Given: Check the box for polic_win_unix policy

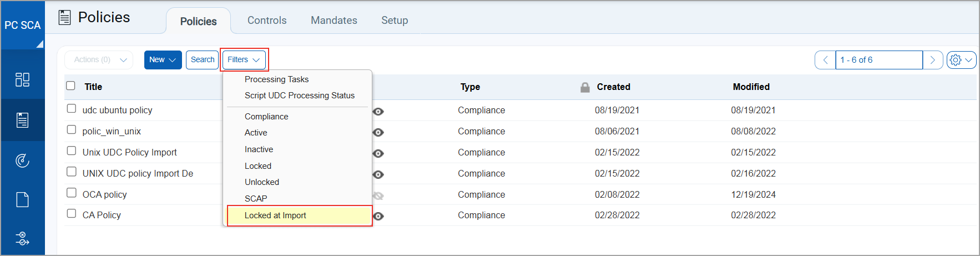Looking at the screenshot, I should coord(72,130).
